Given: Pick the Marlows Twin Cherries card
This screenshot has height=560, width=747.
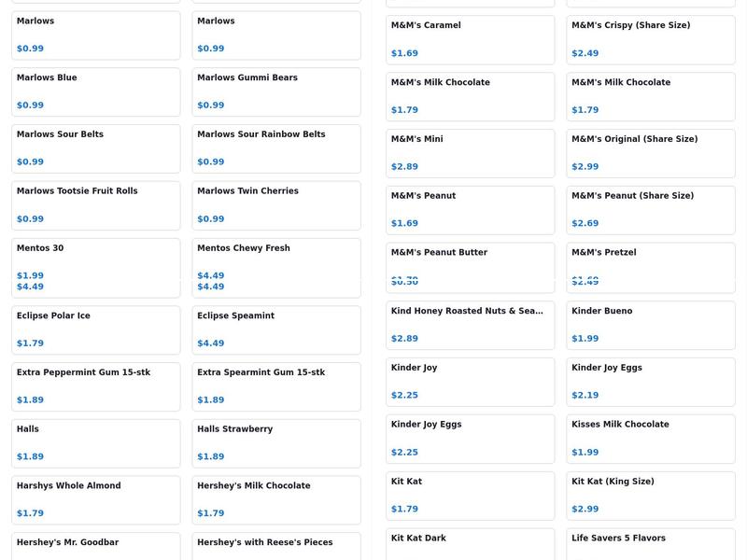Looking at the screenshot, I should click(275, 205).
